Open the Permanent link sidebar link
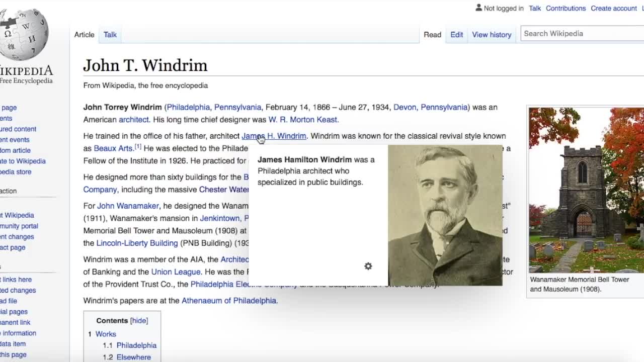Viewport: 644px width, 362px height. coord(15,322)
